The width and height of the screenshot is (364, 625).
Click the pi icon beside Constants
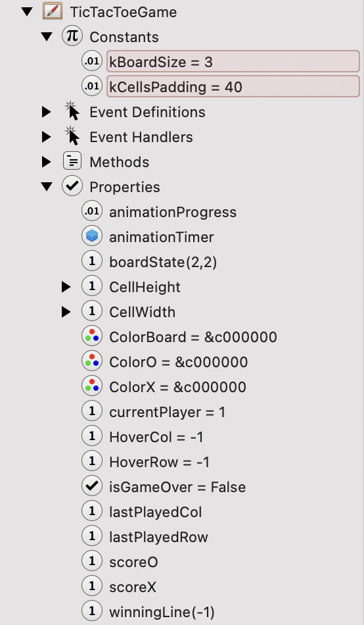coord(72,36)
